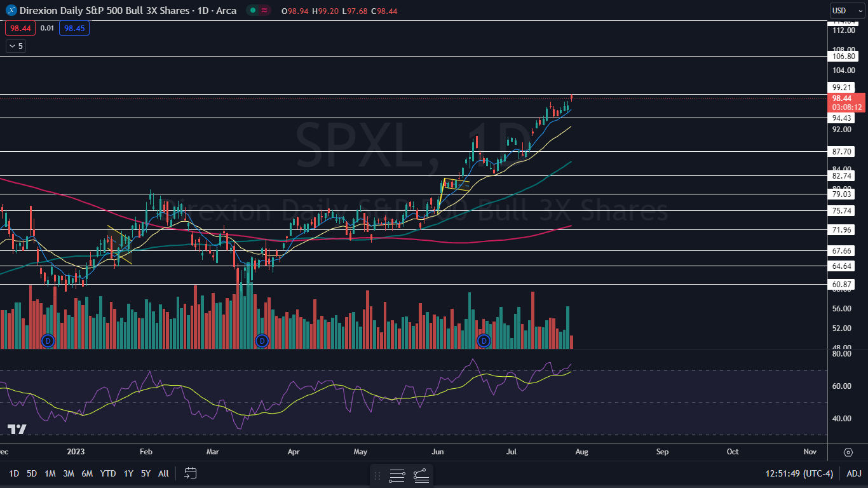The image size is (868, 488).
Task: Expand the collapsed 5 indicators legend
Action: click(x=15, y=46)
